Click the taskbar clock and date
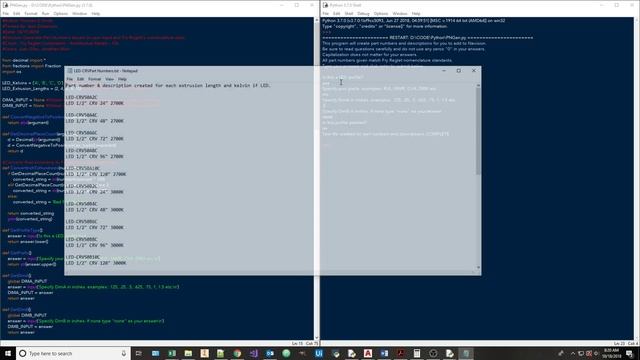Screen dimensions: 640x360 [x=611, y=353]
